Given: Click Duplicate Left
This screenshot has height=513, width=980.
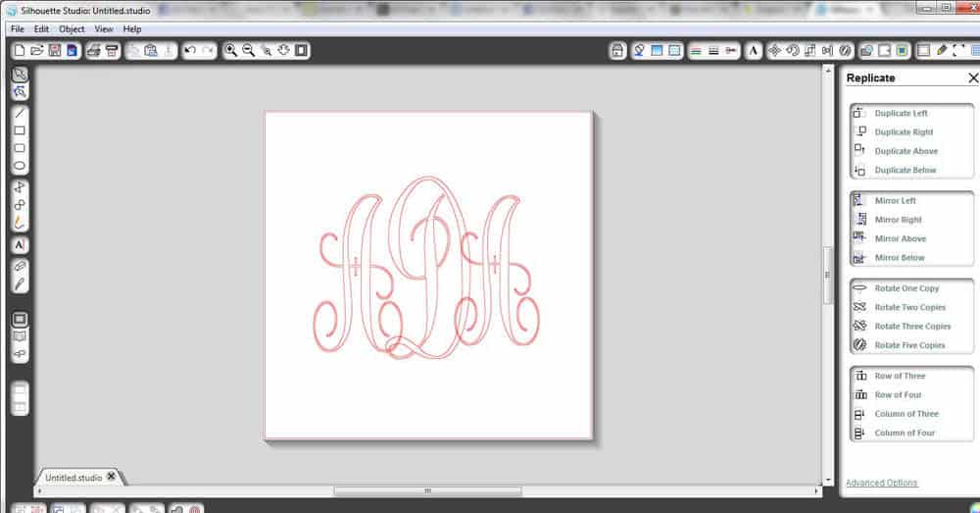Looking at the screenshot, I should tap(901, 113).
